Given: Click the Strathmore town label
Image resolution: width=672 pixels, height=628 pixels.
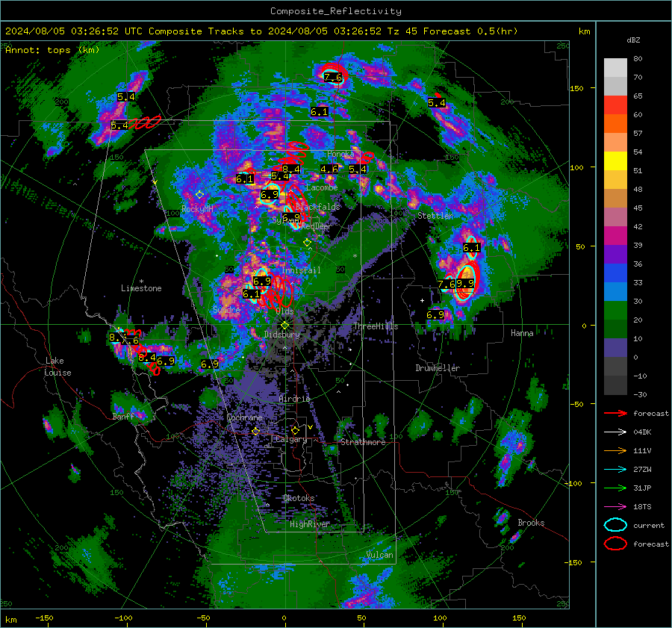Looking at the screenshot, I should tap(363, 442).
